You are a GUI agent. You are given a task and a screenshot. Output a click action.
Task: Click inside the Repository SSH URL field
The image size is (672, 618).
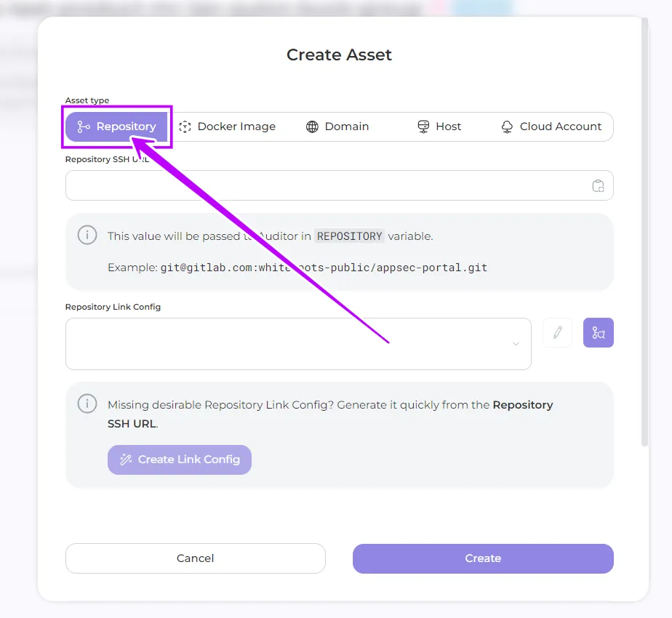[x=327, y=186]
